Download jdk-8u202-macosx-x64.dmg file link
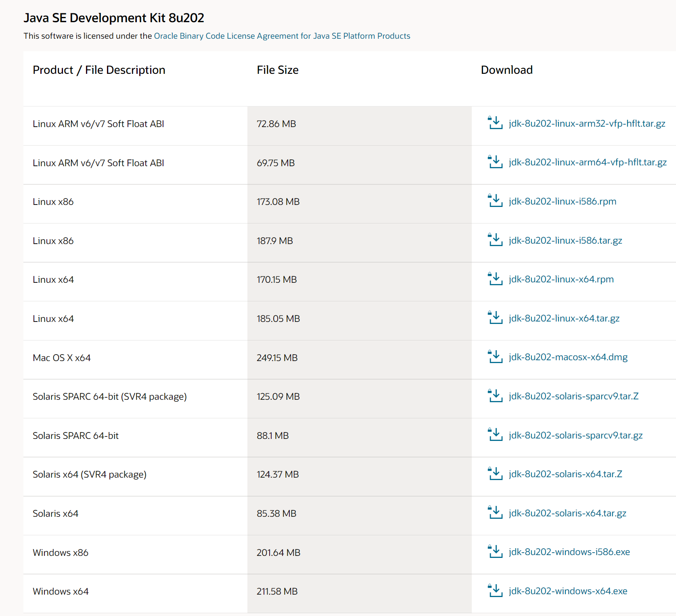676x616 pixels. pyautogui.click(x=568, y=357)
